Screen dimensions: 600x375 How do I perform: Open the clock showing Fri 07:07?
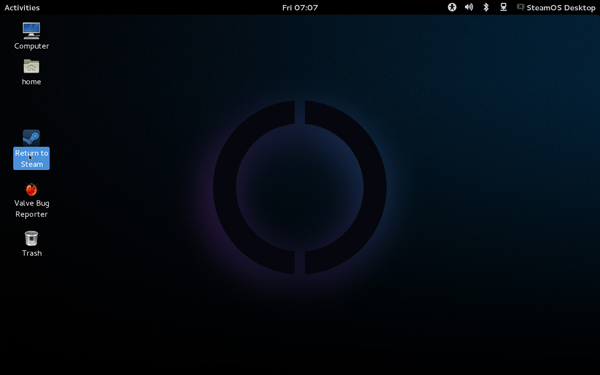pyautogui.click(x=300, y=8)
